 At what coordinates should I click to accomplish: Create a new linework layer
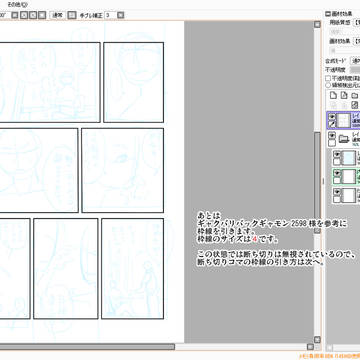[344, 96]
